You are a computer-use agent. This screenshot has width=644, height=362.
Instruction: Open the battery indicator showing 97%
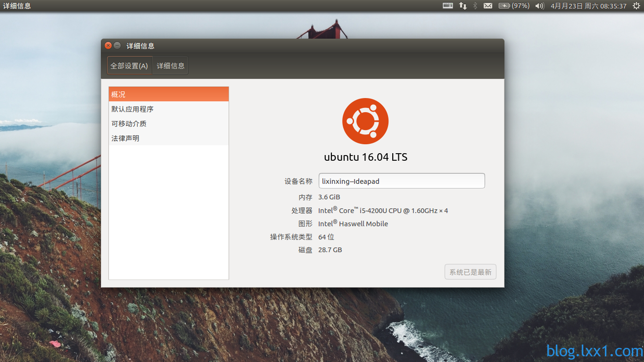click(514, 6)
